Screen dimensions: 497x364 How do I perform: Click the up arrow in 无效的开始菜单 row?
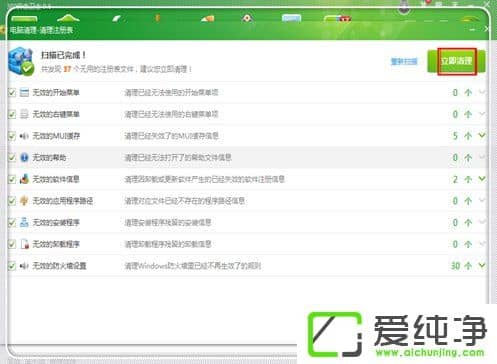(468, 92)
